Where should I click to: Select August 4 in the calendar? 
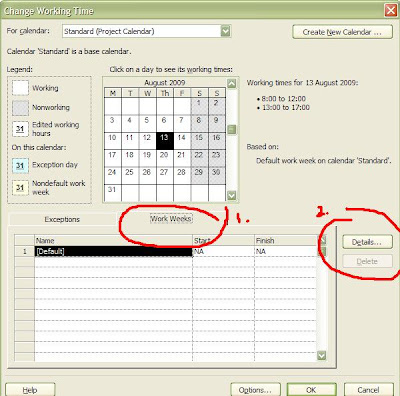[130, 123]
